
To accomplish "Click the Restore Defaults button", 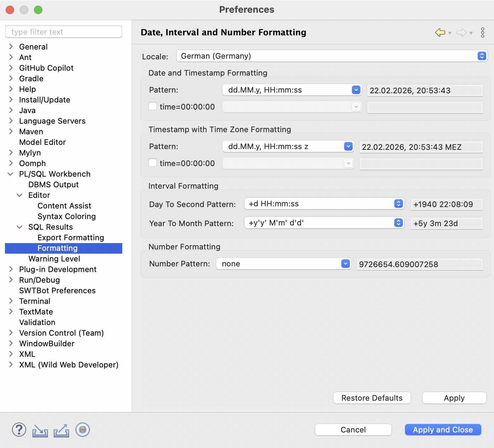I will (371, 397).
